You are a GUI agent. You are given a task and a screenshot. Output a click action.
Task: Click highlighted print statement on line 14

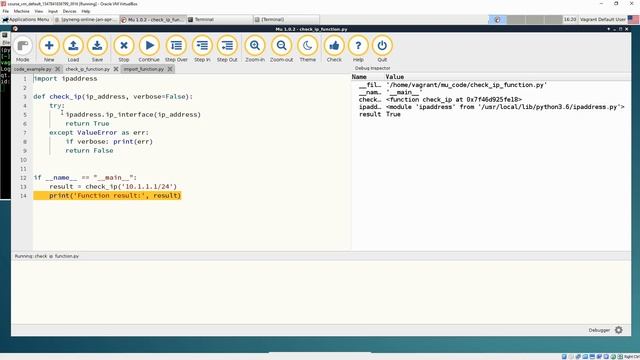click(107, 196)
